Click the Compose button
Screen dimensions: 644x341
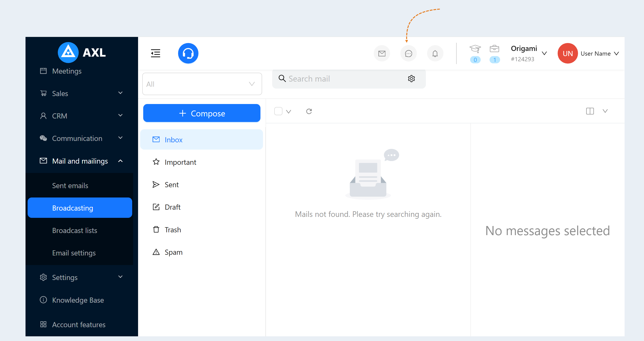tap(202, 113)
